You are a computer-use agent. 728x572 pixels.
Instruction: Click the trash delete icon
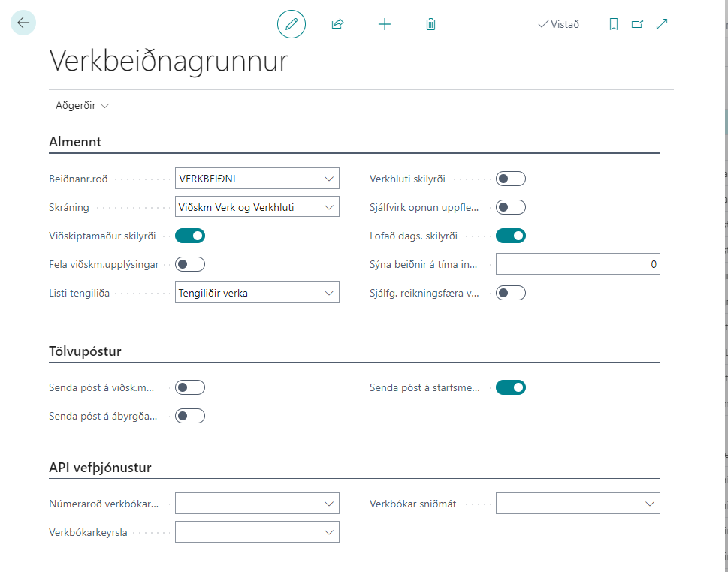(x=430, y=24)
